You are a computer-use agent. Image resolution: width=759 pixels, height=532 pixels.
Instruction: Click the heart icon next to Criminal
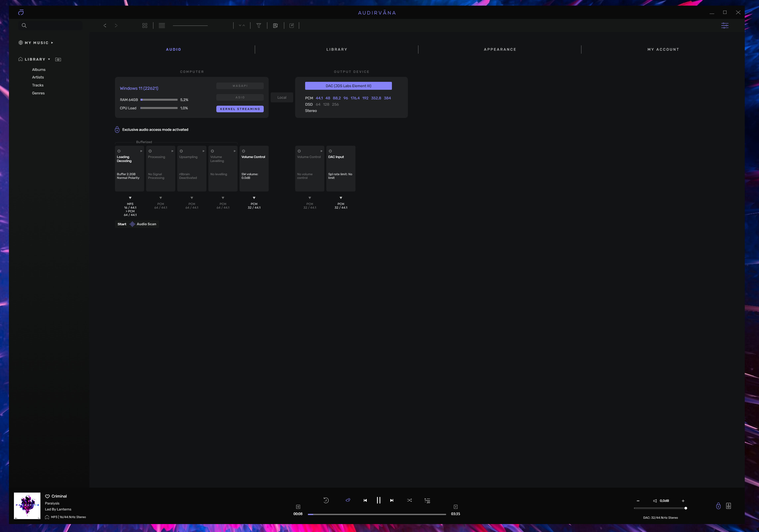[x=47, y=496]
